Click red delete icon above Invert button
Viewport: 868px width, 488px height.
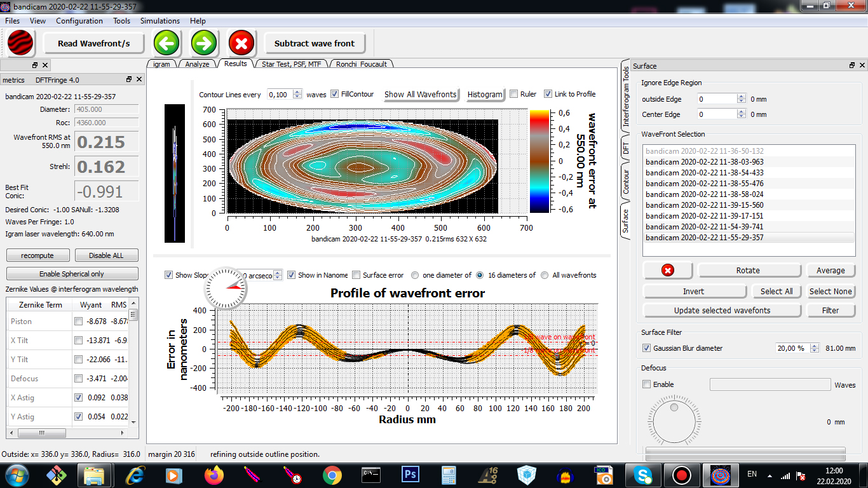(x=668, y=270)
